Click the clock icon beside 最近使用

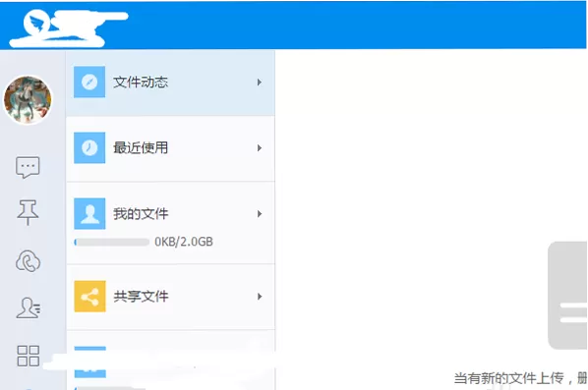89,147
